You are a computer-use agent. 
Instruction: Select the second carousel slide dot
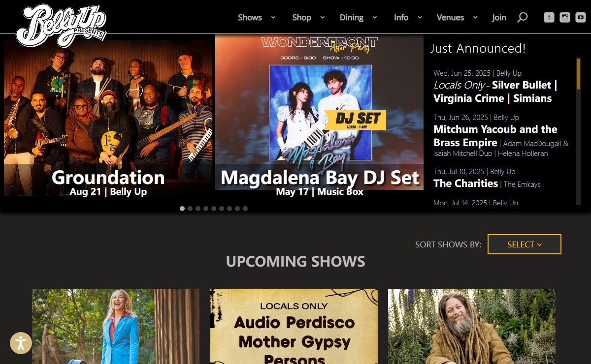click(x=190, y=209)
